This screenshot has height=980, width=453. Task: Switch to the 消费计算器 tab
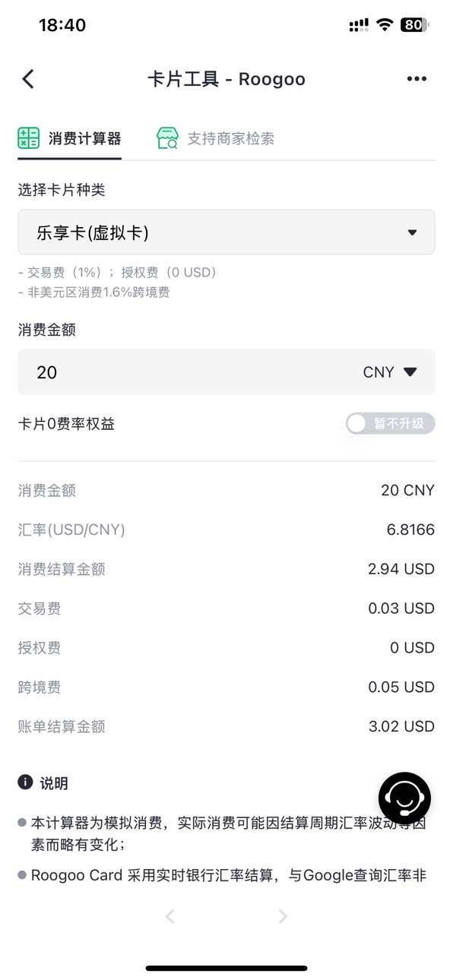(x=70, y=138)
